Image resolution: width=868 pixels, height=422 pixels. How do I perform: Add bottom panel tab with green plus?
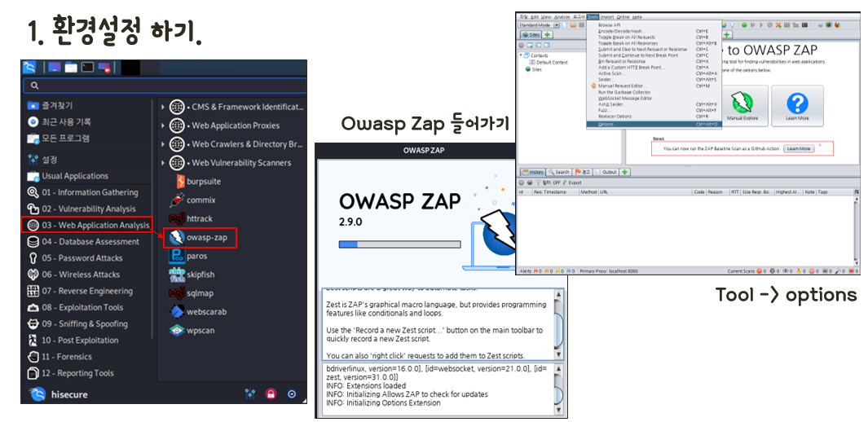(x=625, y=172)
